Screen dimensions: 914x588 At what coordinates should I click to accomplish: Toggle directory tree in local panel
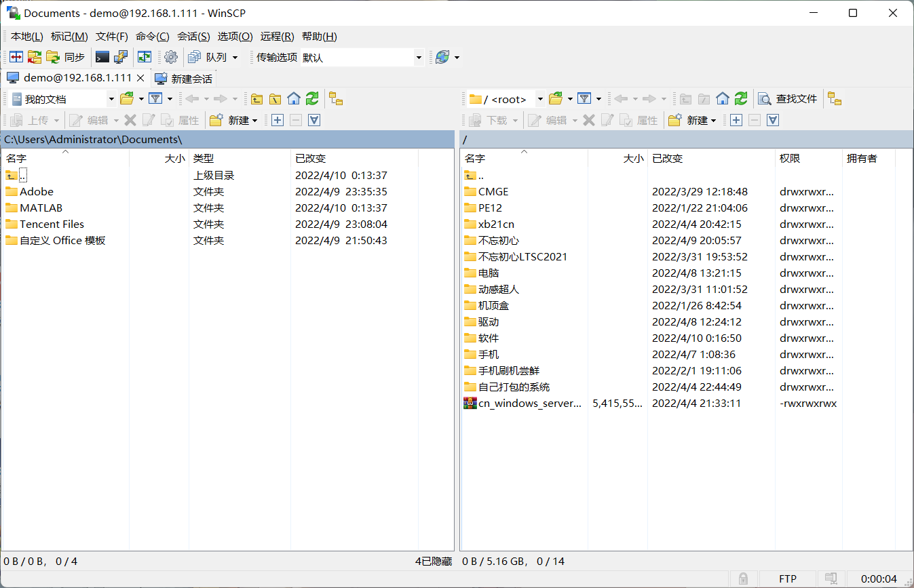coord(336,99)
